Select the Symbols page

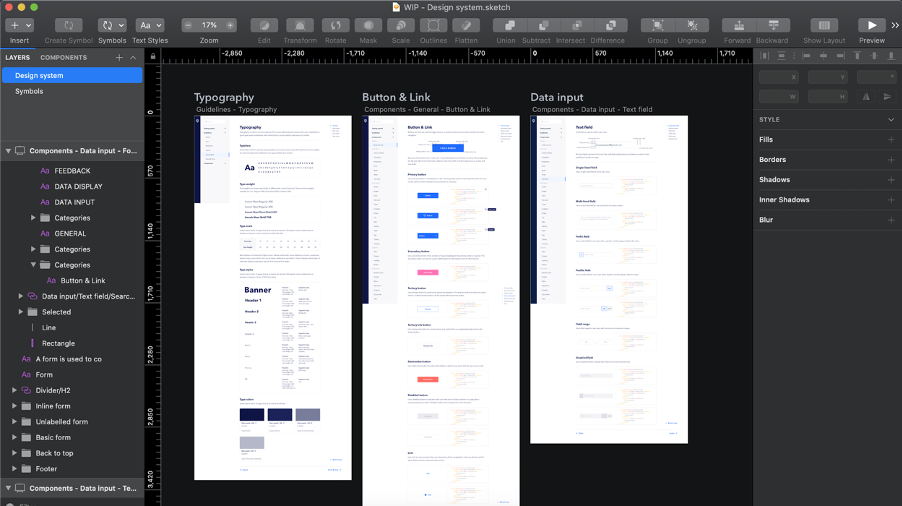29,91
